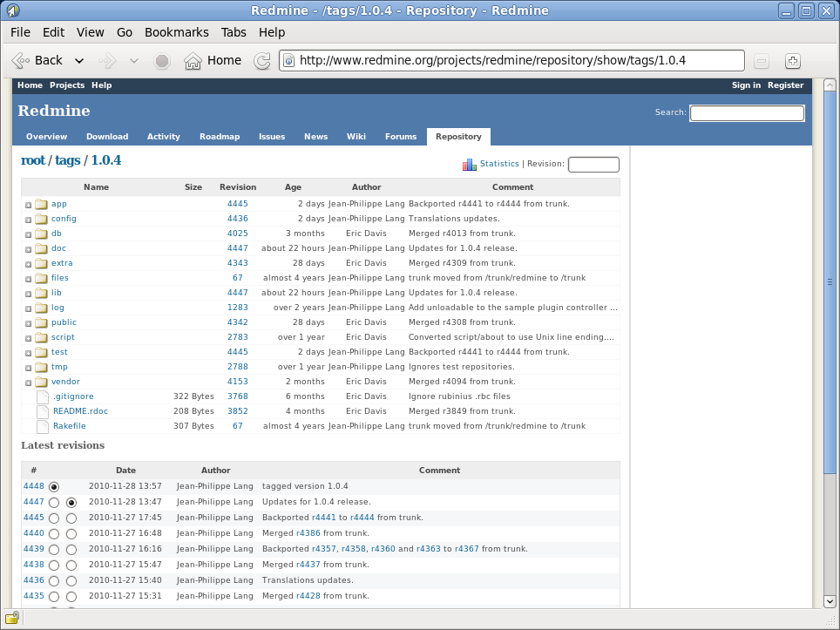Select the radio button for revision 4448
The width and height of the screenshot is (840, 630).
coord(53,487)
